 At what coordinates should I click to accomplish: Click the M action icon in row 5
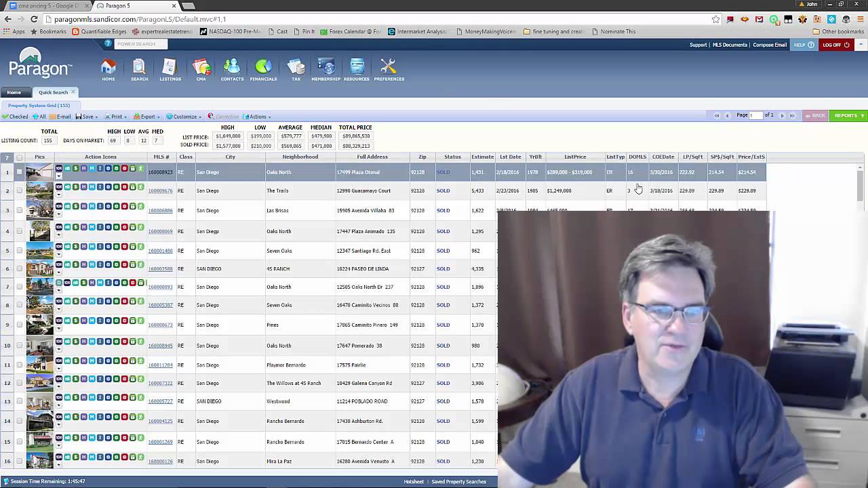pyautogui.click(x=92, y=247)
